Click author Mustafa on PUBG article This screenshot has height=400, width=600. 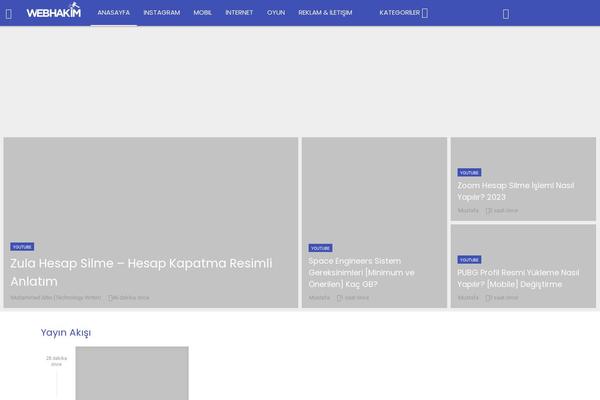468,298
